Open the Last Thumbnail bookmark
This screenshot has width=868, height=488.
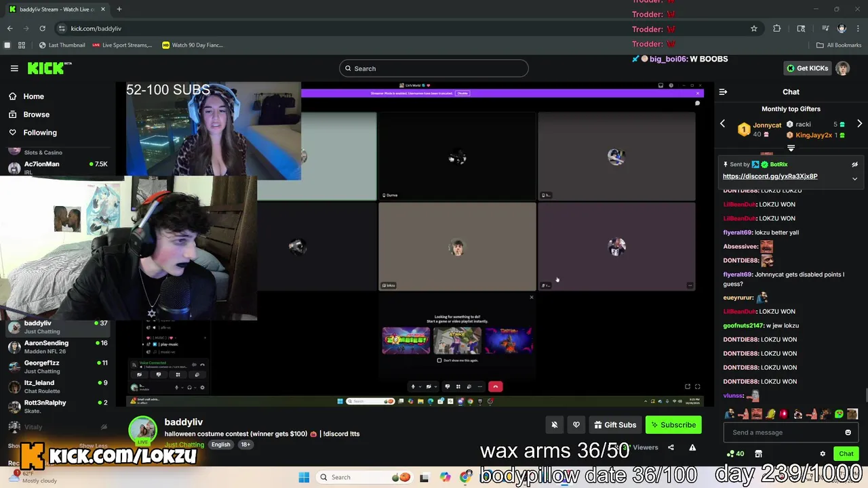tap(62, 45)
